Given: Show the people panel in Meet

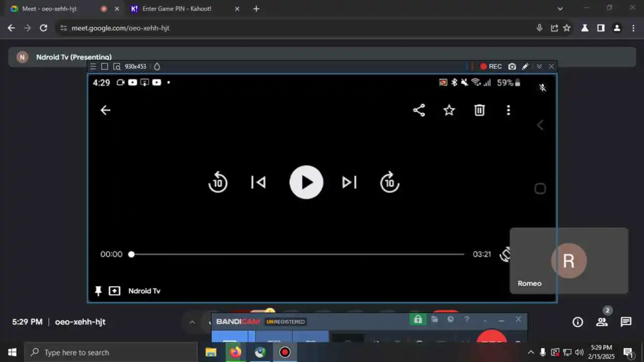Looking at the screenshot, I should tap(602, 322).
